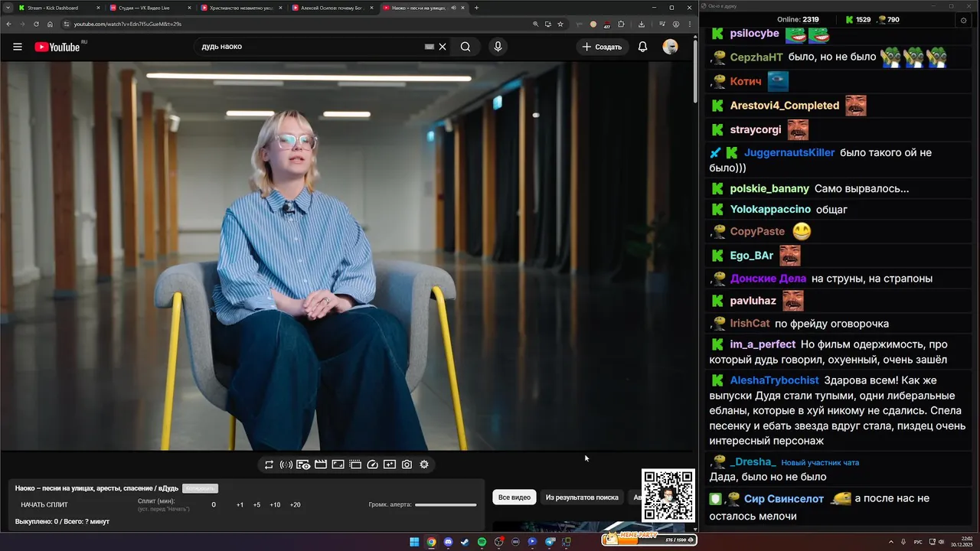Open the chat window settings gear

(963, 20)
